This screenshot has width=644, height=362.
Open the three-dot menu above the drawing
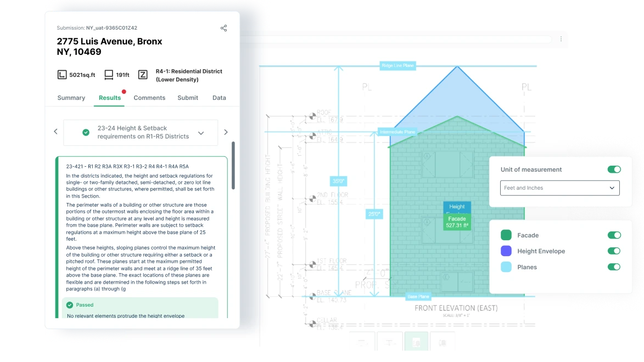(561, 39)
